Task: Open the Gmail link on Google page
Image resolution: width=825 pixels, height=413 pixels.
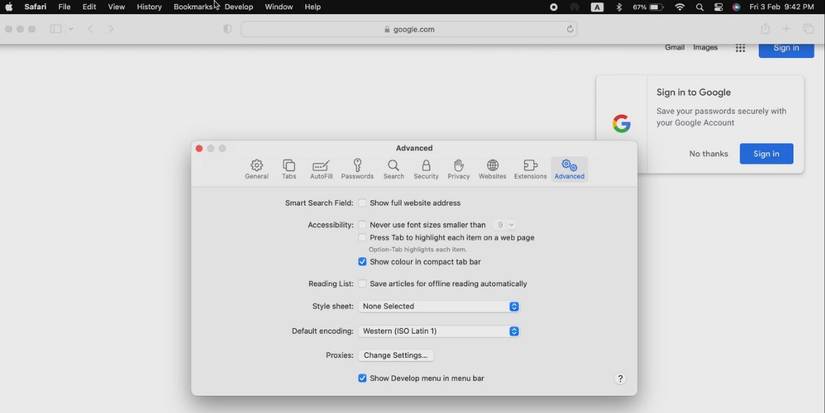Action: point(675,47)
